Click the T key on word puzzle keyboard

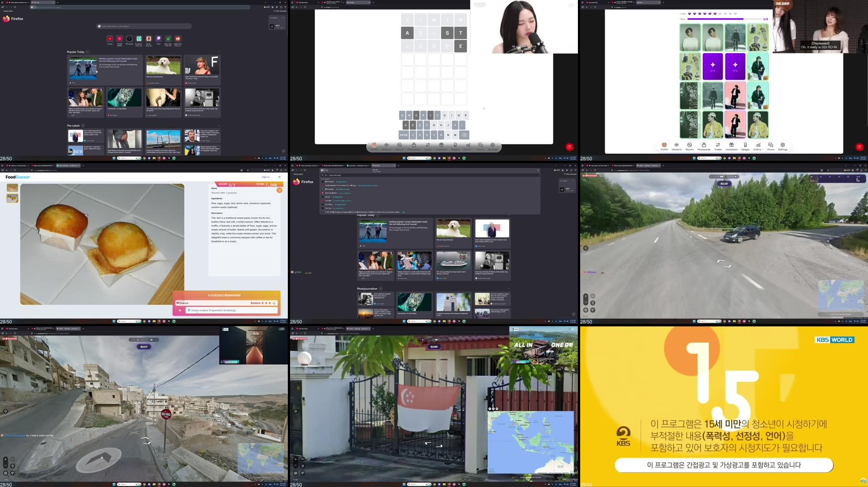(430, 116)
